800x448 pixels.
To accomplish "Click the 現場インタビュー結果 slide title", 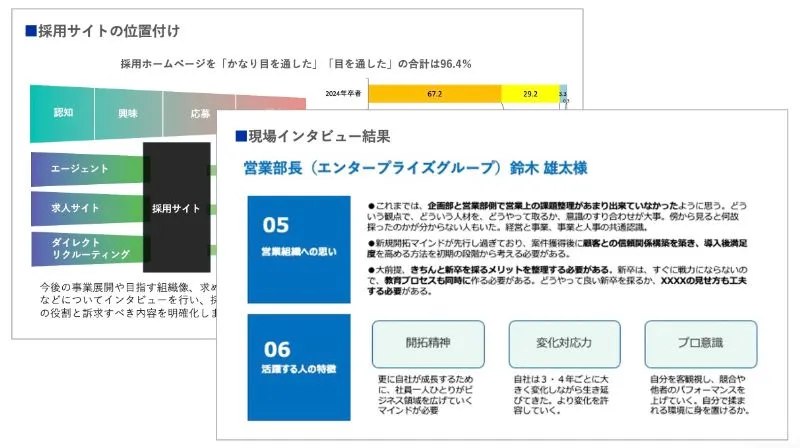I will click(319, 136).
